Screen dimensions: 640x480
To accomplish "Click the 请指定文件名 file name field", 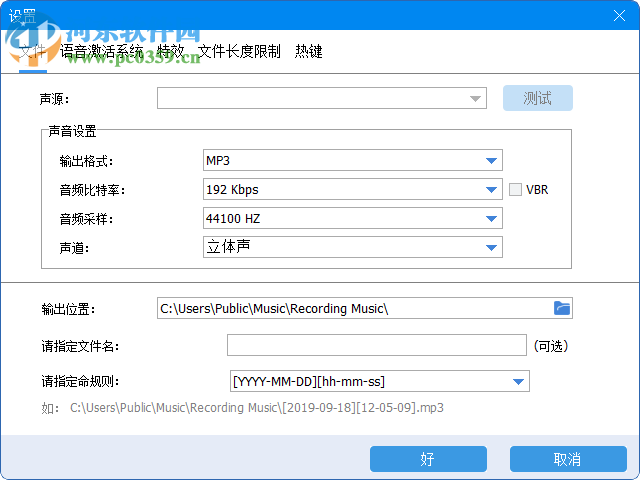I will pos(377,345).
